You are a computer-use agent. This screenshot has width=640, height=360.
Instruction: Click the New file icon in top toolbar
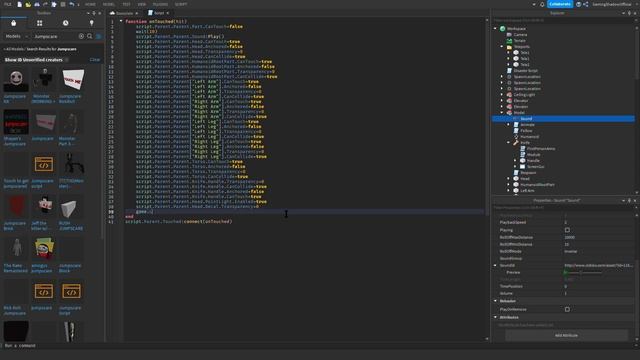tap(20, 4)
